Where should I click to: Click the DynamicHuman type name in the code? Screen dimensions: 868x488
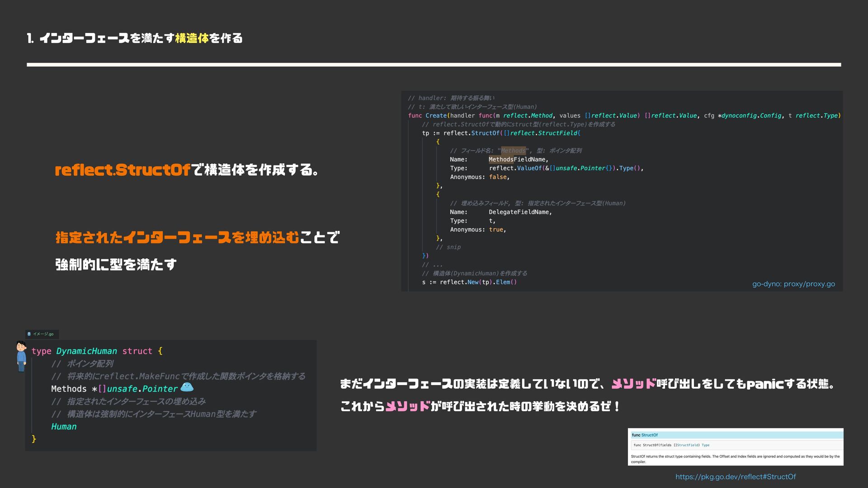pos(86,351)
